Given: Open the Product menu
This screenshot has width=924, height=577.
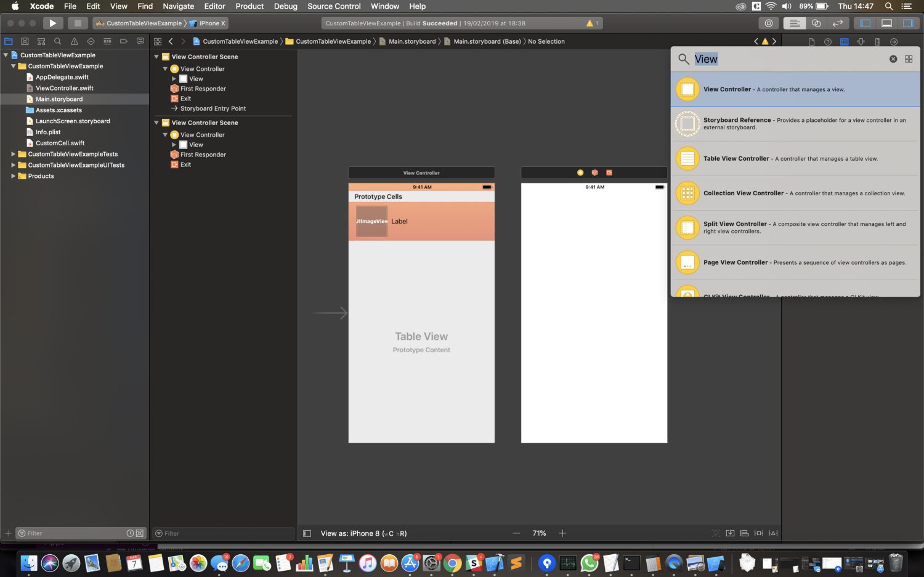Looking at the screenshot, I should click(x=249, y=6).
